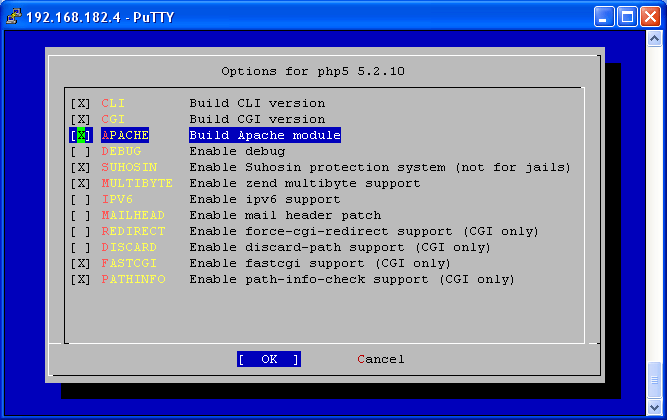Toggle the SUHOSIN checkbox
Screen dimensions: 667x420
(x=80, y=168)
